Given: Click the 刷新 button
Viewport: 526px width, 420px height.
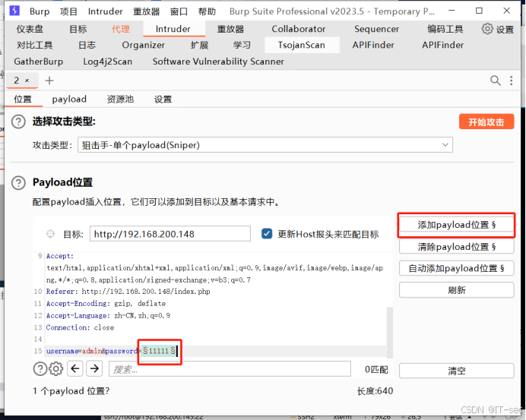Looking at the screenshot, I should pyautogui.click(x=456, y=290).
